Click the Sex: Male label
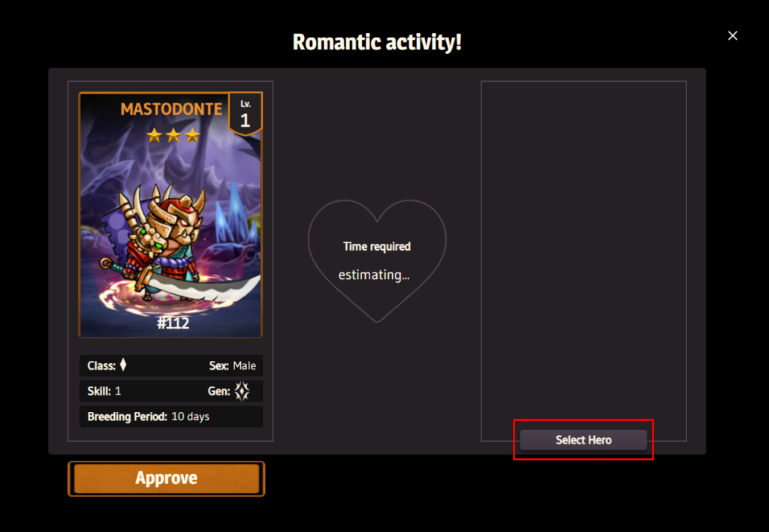 click(x=233, y=365)
